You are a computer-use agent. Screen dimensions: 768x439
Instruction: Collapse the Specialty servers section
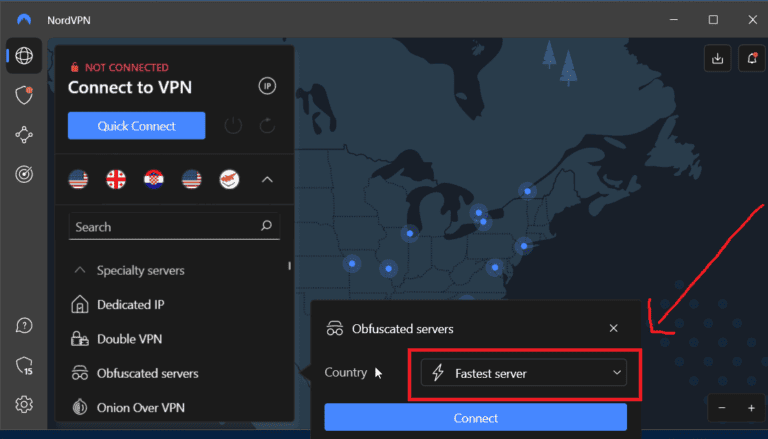click(x=78, y=270)
